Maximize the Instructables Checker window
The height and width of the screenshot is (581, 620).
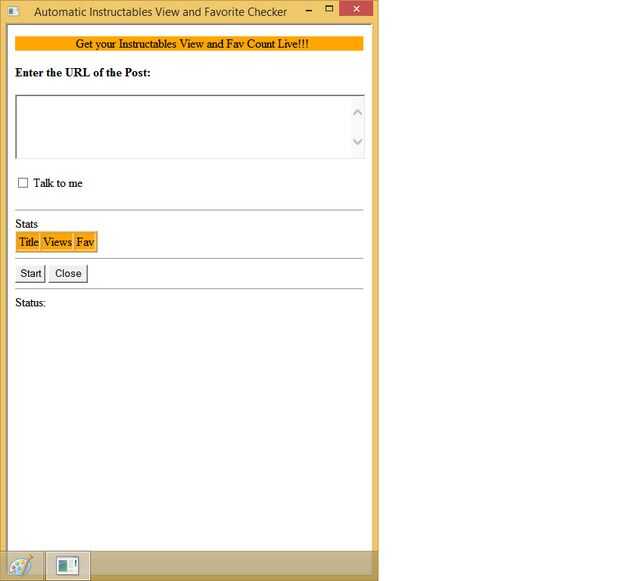329,9
